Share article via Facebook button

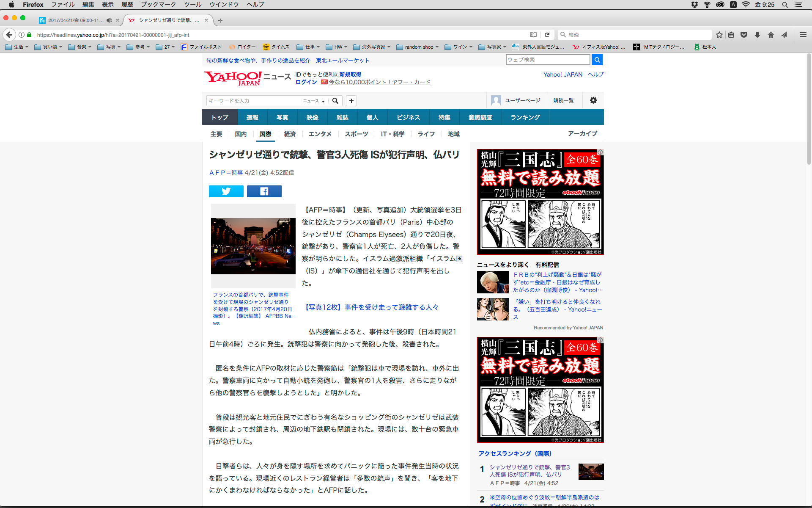pos(264,191)
